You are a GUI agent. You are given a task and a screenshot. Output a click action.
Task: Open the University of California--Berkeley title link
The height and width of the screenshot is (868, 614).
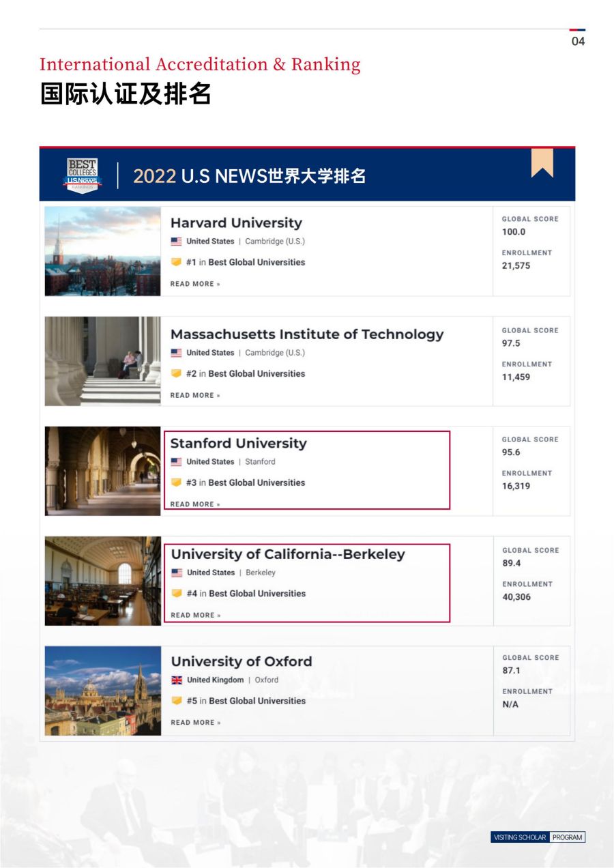pos(288,554)
